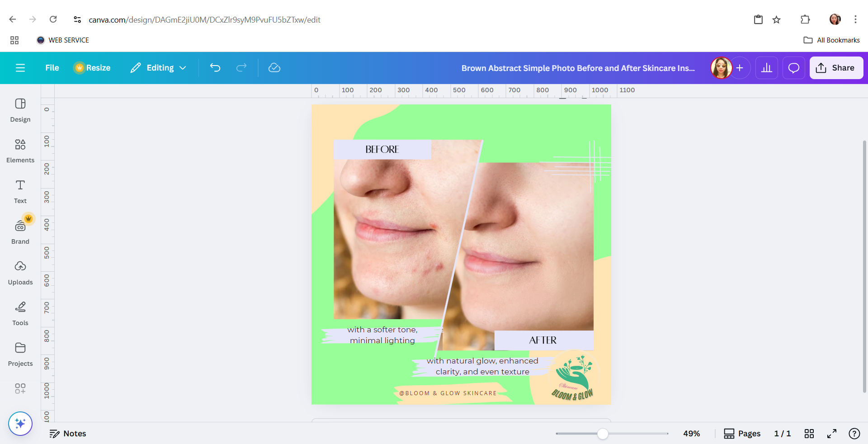Open the hamburger main menu

(20, 68)
